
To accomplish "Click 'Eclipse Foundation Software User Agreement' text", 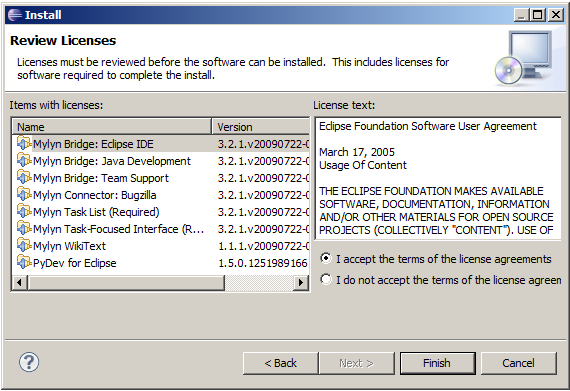I will point(428,126).
